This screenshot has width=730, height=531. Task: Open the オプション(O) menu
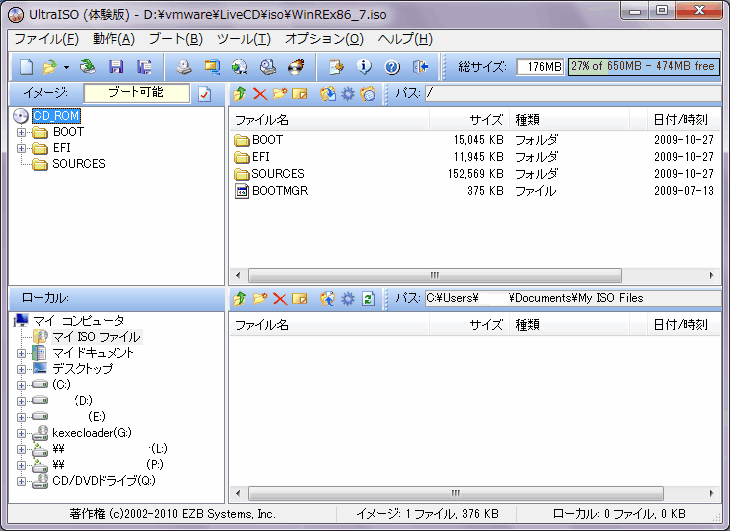pyautogui.click(x=324, y=39)
